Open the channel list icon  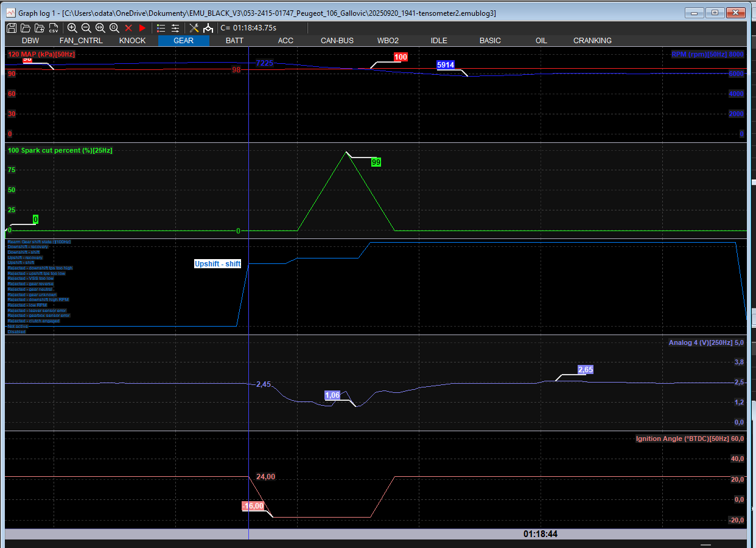[x=161, y=28]
